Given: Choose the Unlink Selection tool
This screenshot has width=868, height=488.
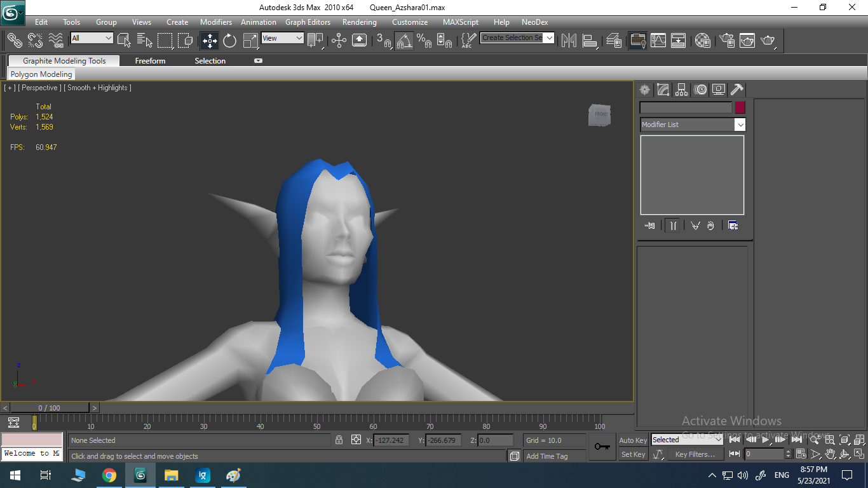Looking at the screenshot, I should point(35,40).
